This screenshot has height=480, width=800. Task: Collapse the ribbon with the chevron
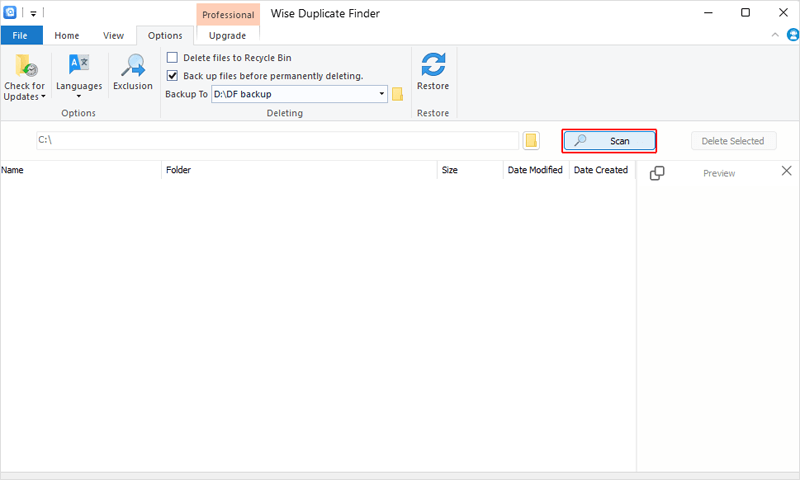(775, 35)
